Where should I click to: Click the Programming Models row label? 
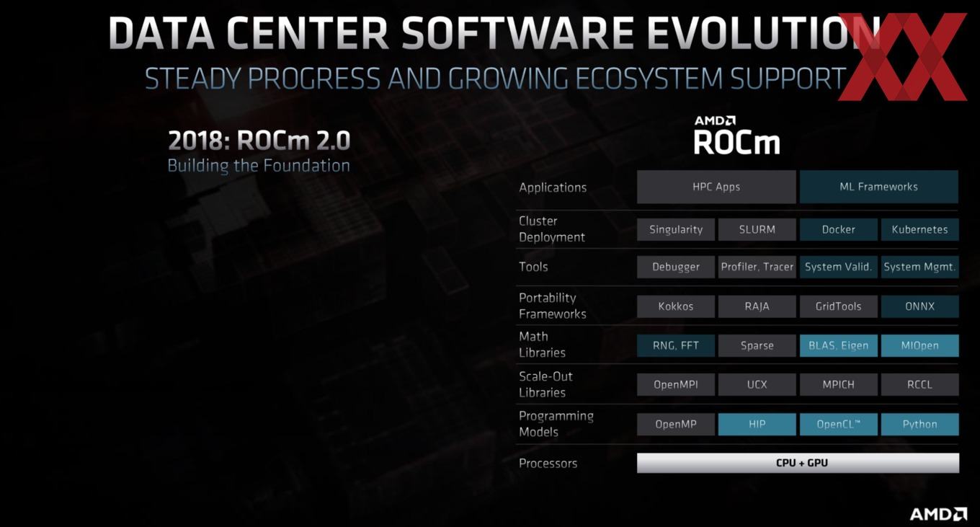click(556, 424)
